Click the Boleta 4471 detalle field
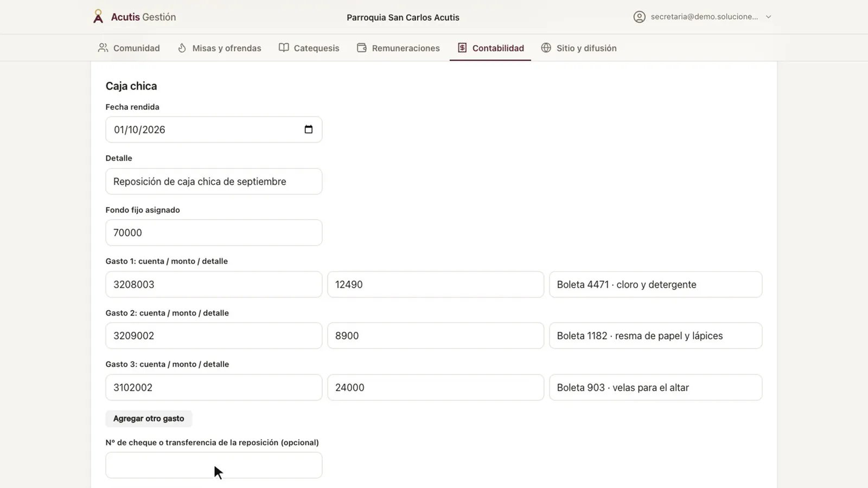This screenshot has width=868, height=488. coord(655,284)
